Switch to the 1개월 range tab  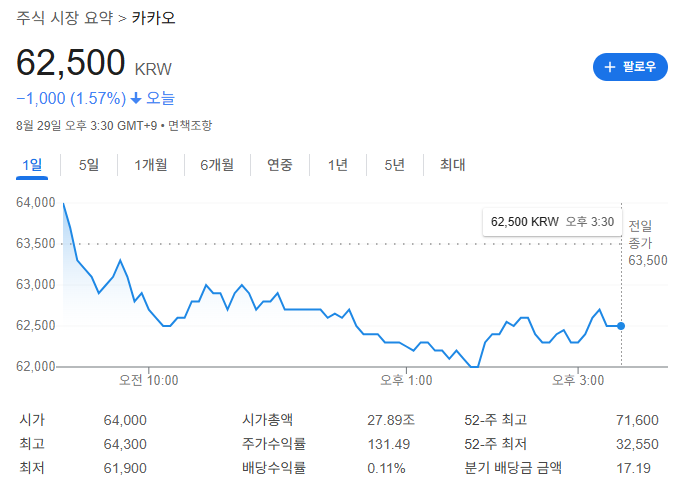point(151,165)
